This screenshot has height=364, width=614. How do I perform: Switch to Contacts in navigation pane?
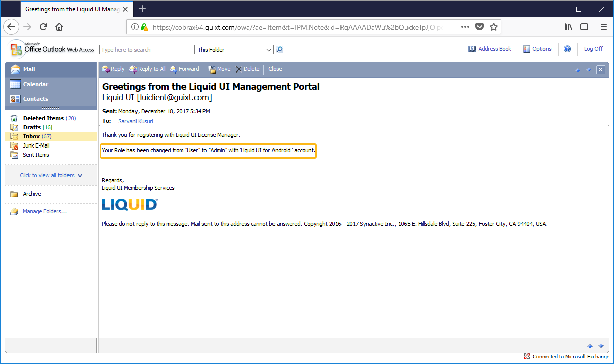pos(50,99)
